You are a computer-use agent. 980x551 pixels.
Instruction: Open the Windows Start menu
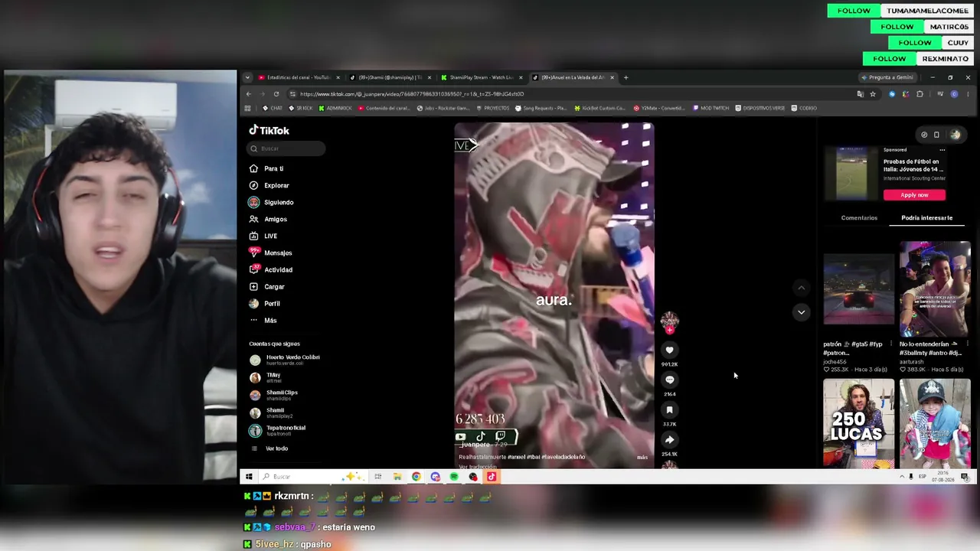tap(248, 477)
